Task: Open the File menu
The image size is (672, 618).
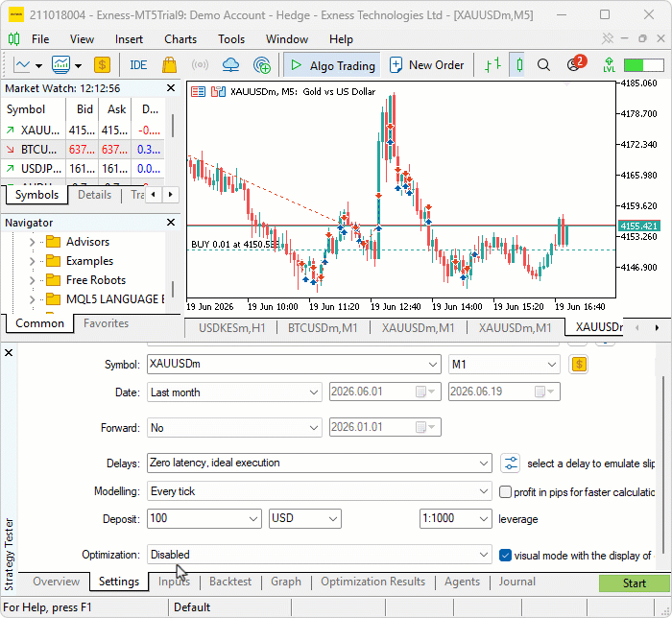Action: [40, 39]
